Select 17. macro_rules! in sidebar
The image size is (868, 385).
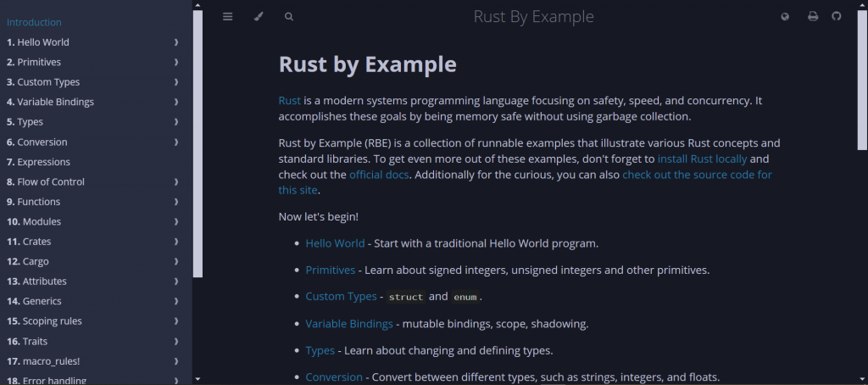(43, 361)
